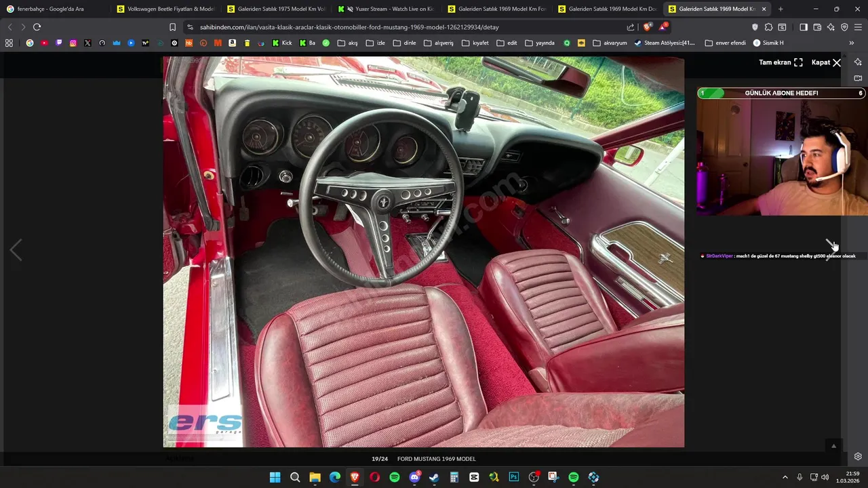
Task: Open Brave Rewards triangle icon
Action: tap(663, 27)
